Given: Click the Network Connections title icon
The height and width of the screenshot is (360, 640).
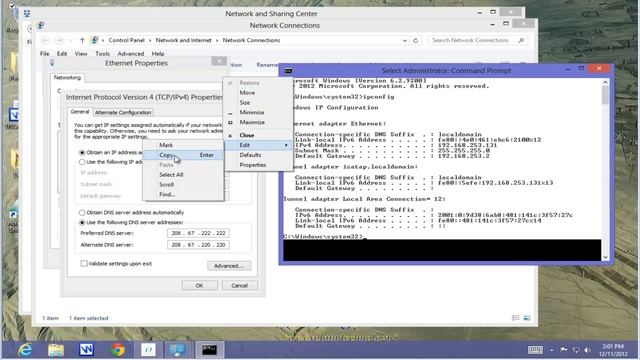Looking at the screenshot, I should (x=41, y=25).
